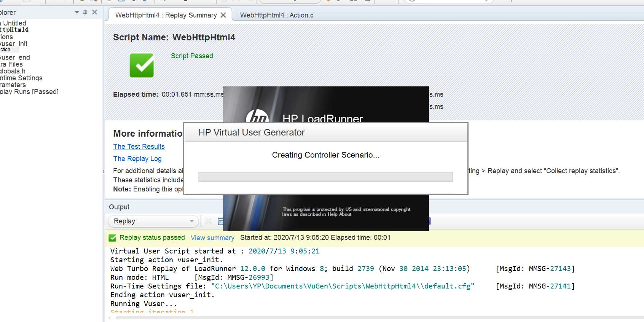Open the Replay output type dropdown
Viewport: 644px width, 322px height.
(x=153, y=221)
